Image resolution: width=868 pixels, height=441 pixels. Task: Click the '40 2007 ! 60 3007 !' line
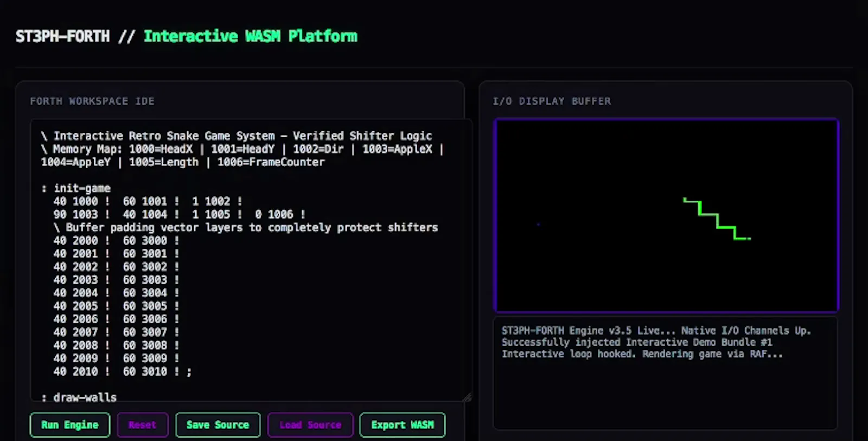(116, 332)
